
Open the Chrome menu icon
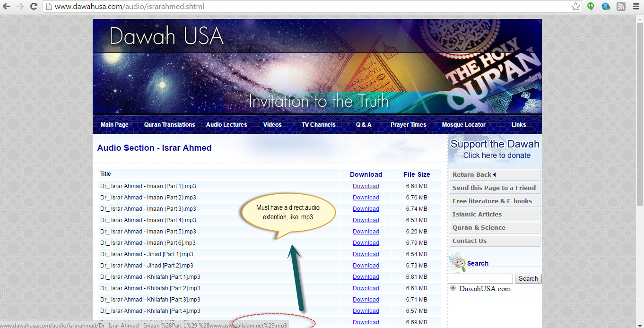coord(636,7)
